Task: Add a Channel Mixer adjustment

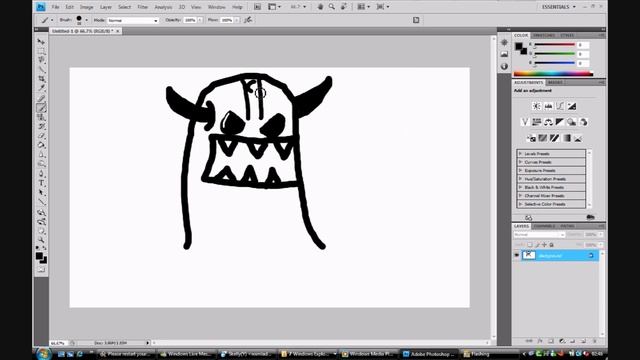Action: [583, 122]
